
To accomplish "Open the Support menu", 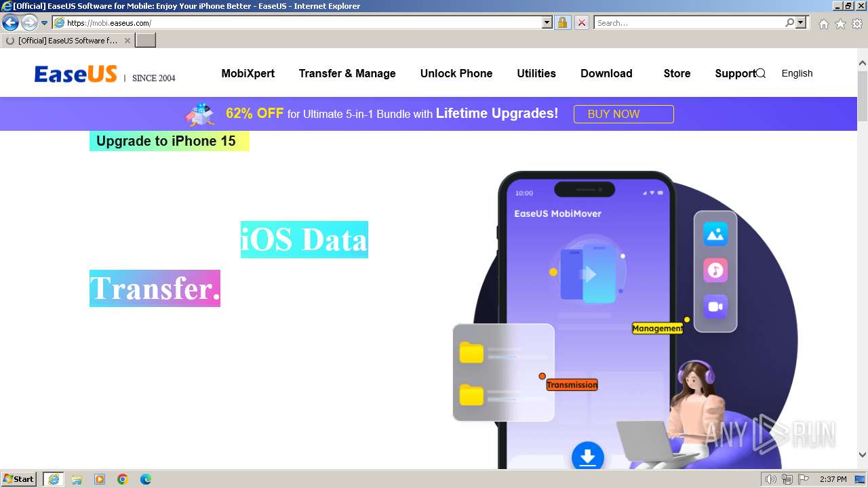I will 734,73.
